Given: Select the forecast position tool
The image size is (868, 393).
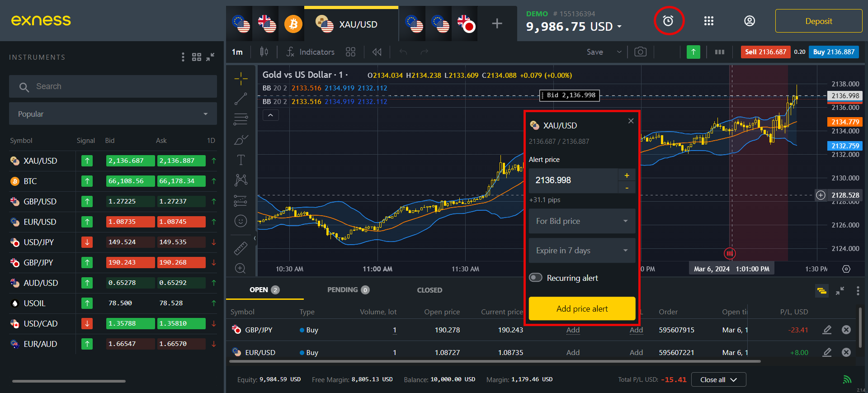Looking at the screenshot, I should (241, 200).
